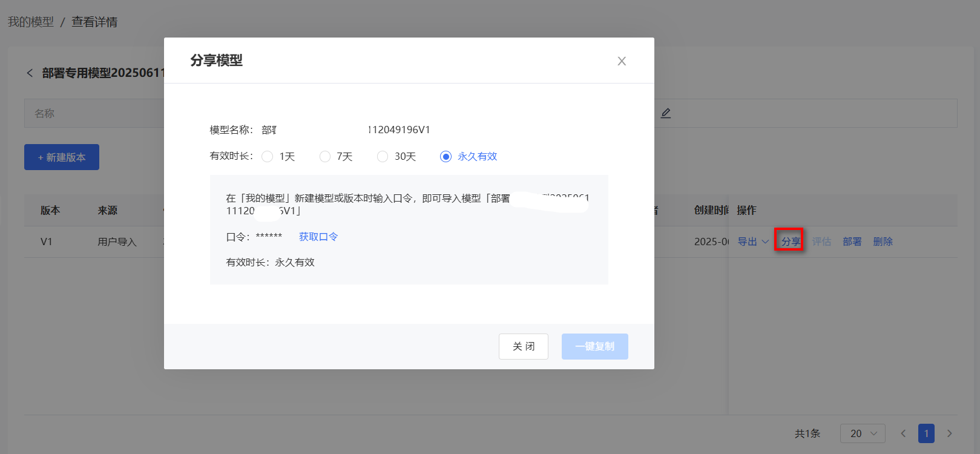The height and width of the screenshot is (454, 980).
Task: Click the 来源 column header
Action: pyautogui.click(x=108, y=210)
